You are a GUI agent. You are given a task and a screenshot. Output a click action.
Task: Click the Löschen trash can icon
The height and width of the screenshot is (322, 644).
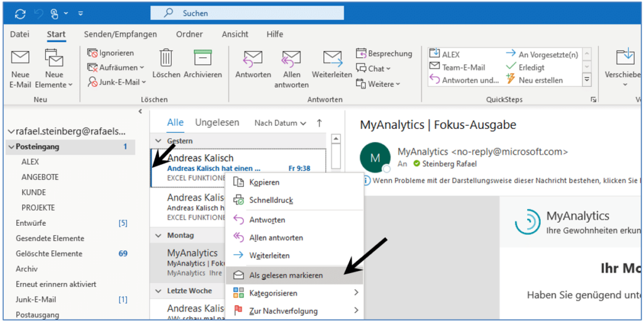(x=166, y=58)
